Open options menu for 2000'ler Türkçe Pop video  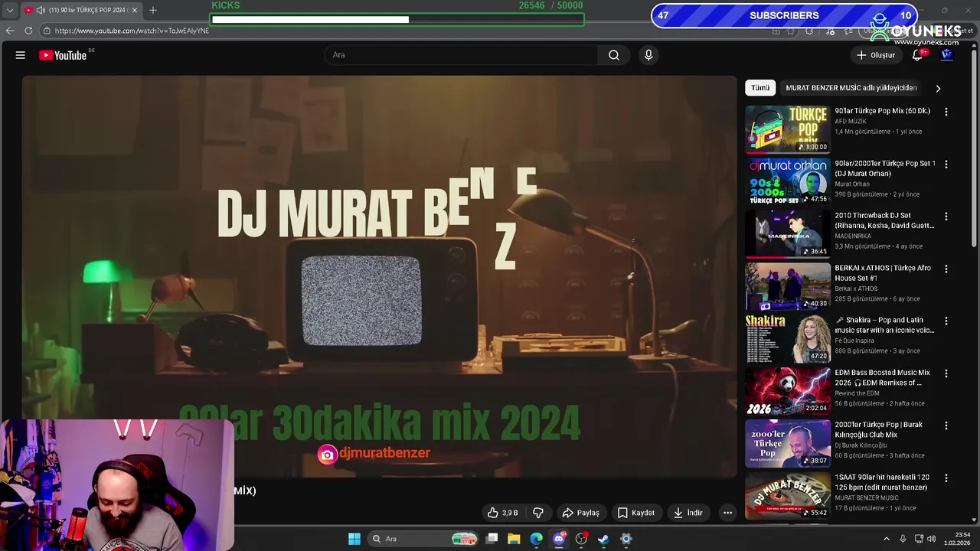[946, 425]
